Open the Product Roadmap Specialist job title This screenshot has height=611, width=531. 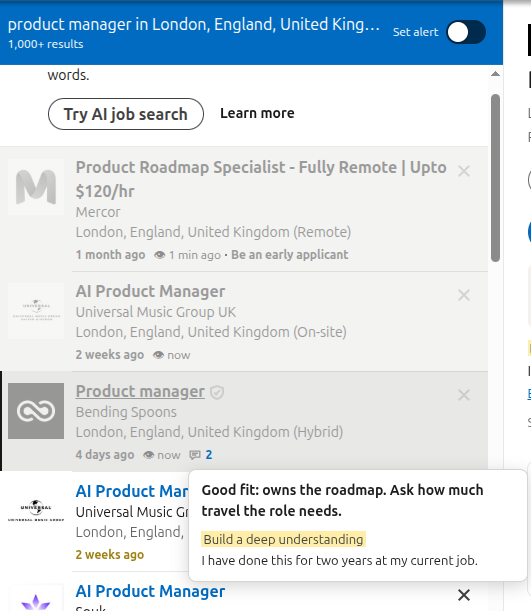[261, 179]
